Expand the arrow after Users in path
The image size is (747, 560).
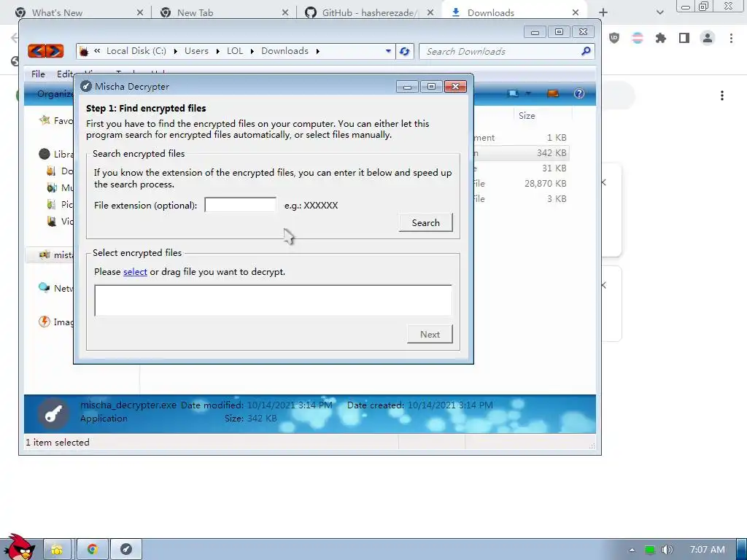click(x=217, y=51)
